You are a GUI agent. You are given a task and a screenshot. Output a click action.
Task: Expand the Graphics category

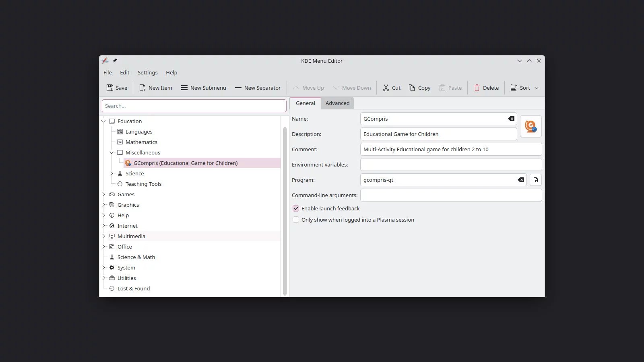pyautogui.click(x=104, y=205)
